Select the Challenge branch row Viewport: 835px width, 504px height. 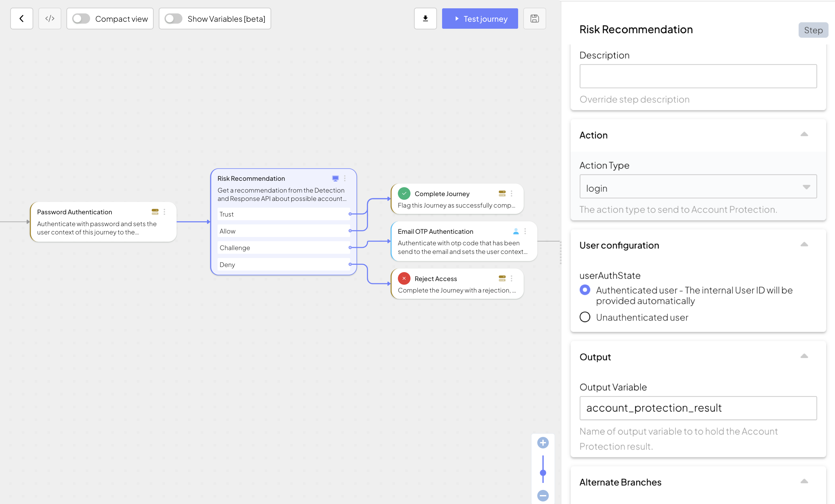pos(283,248)
